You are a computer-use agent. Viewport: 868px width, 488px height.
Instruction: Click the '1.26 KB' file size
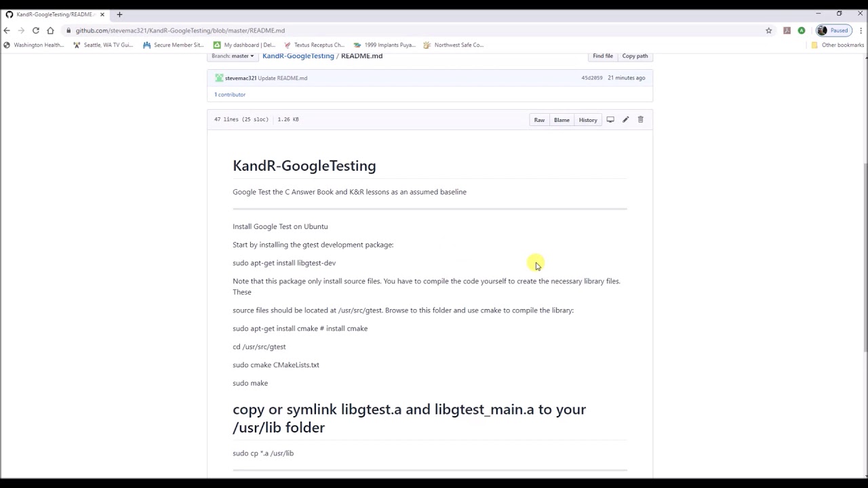[x=288, y=119]
